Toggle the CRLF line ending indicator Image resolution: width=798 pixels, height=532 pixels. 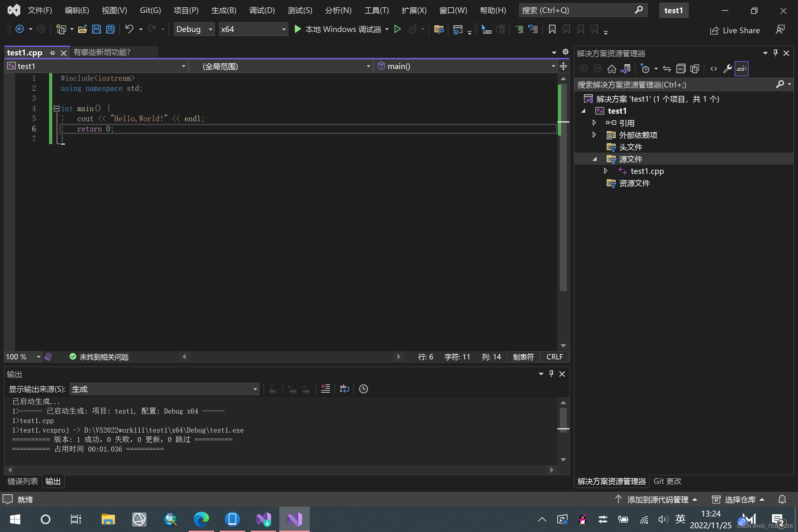(554, 357)
